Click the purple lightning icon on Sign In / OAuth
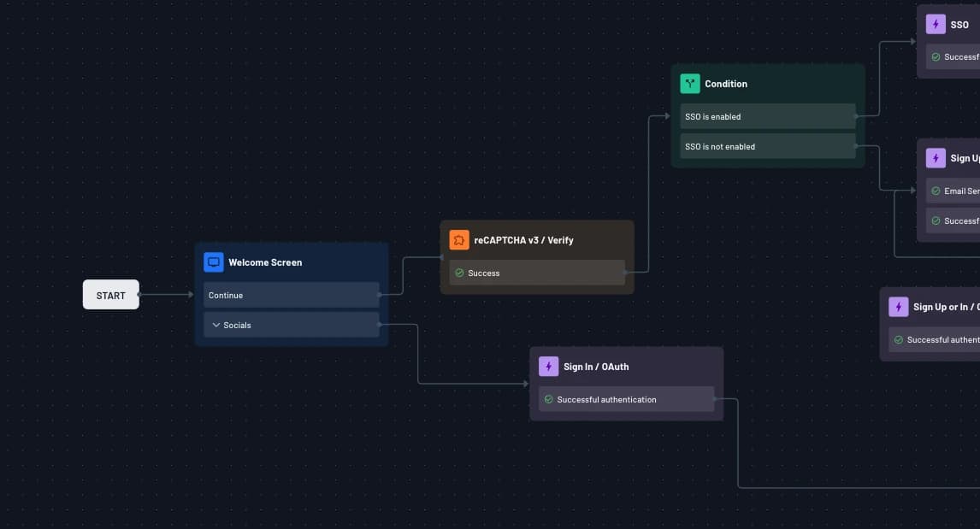 click(549, 367)
